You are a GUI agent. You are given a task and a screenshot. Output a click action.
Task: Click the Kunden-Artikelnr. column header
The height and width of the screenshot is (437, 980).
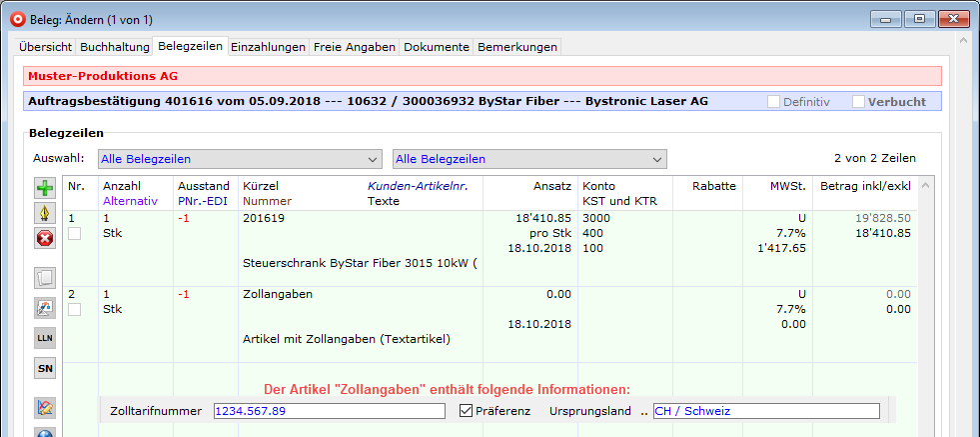click(419, 186)
